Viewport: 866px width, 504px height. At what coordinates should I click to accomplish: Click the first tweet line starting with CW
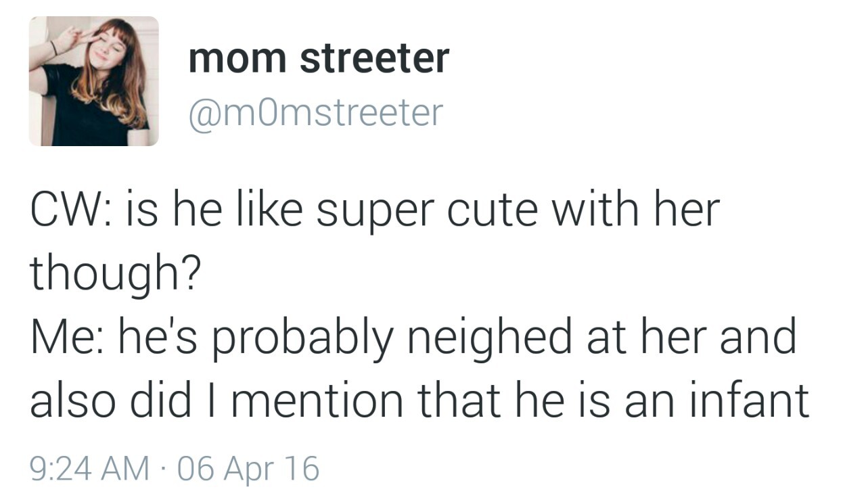[x=374, y=210]
